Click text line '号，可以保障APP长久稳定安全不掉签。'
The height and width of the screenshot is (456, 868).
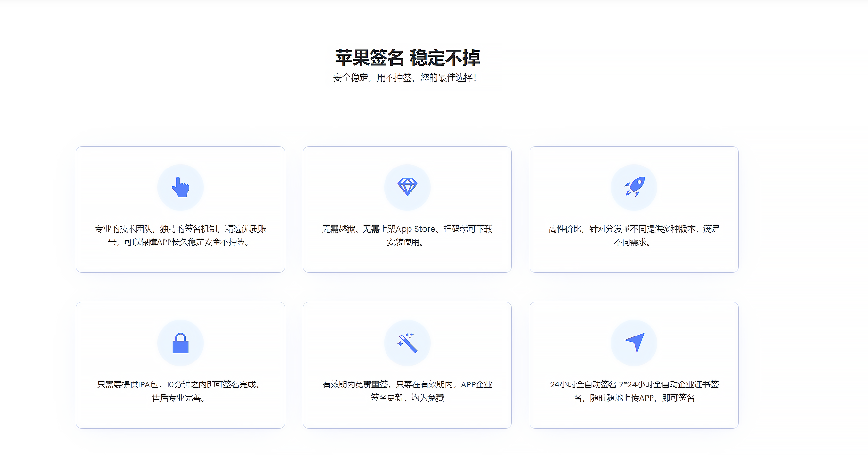click(x=180, y=242)
